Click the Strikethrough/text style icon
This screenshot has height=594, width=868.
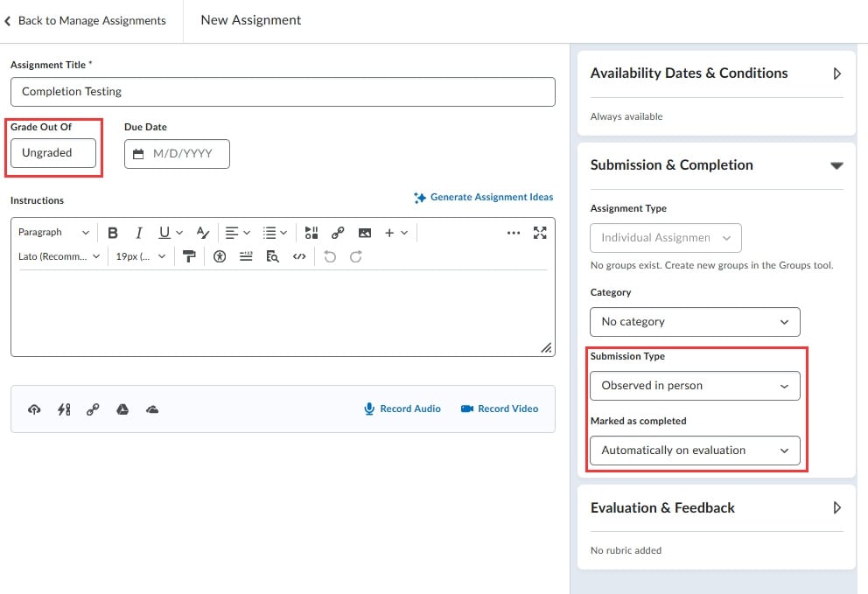pyautogui.click(x=203, y=233)
